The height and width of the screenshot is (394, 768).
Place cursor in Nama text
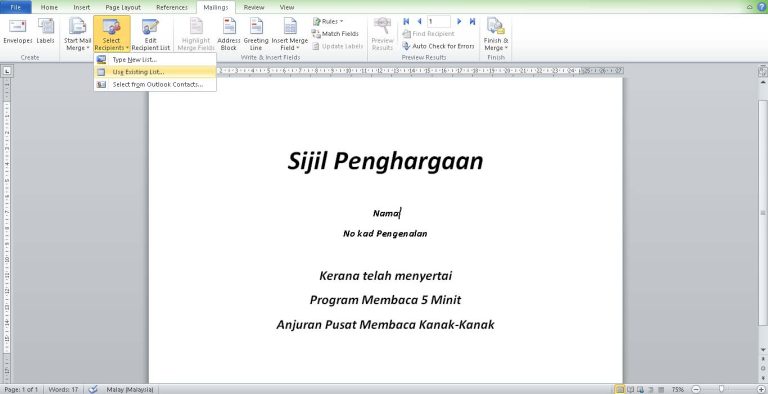[386, 213]
